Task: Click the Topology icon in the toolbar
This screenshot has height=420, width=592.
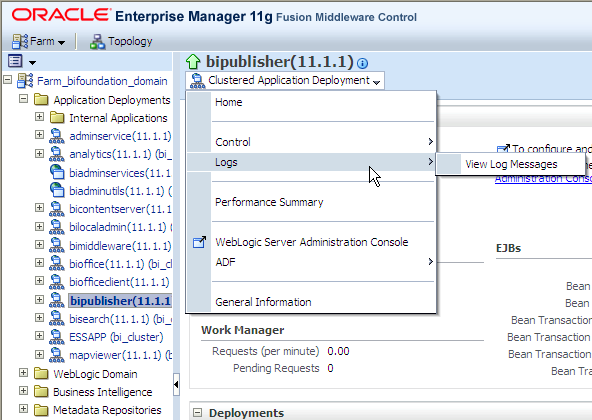Action: [97, 42]
